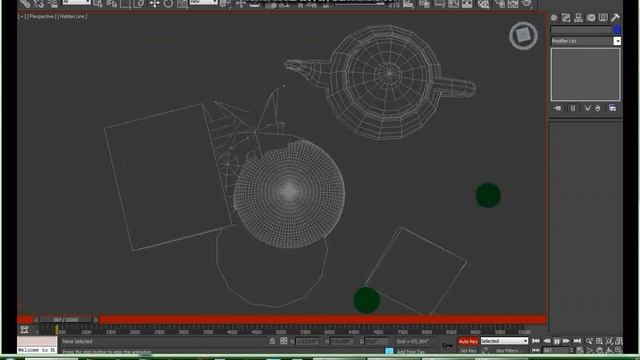This screenshot has width=640, height=360.
Task: Open Mini Curve Editor icon at timeline left
Action: [24, 329]
